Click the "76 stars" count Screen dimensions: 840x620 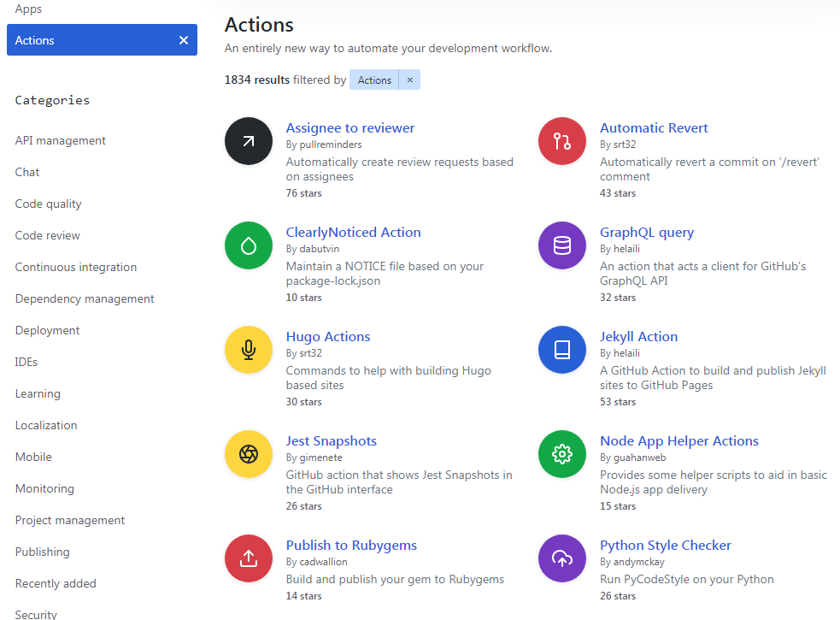click(x=303, y=193)
